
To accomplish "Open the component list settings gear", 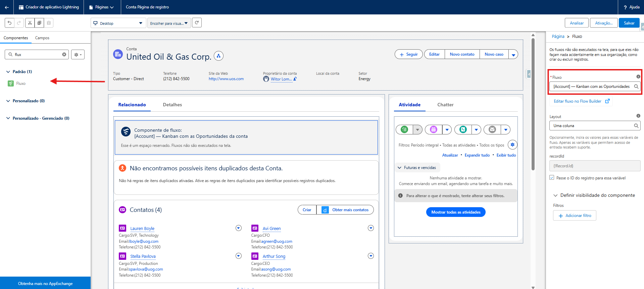I will tap(78, 54).
